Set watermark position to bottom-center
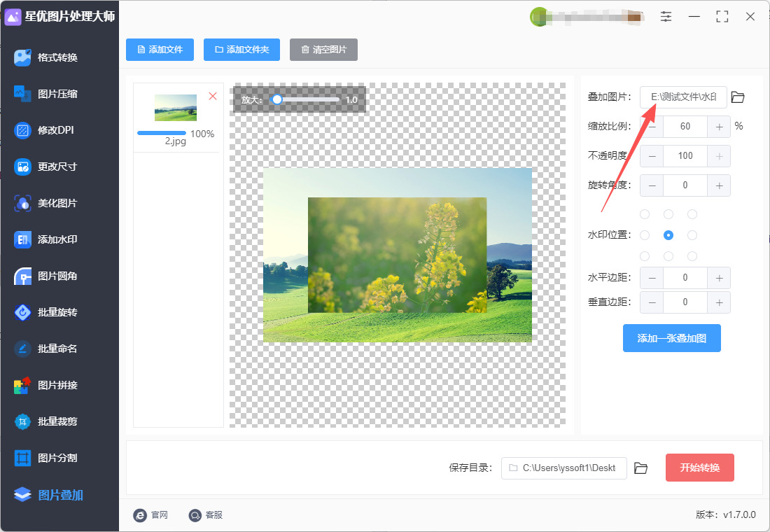770x532 pixels. (668, 256)
